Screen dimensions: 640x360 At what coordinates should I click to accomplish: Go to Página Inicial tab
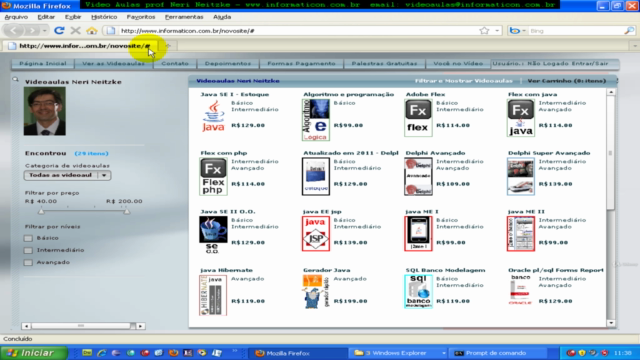(42, 64)
